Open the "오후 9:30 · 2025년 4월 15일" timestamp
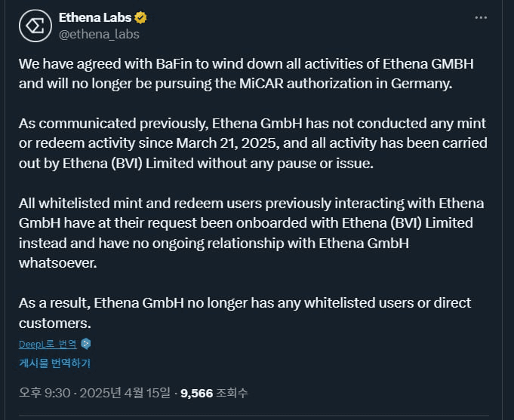The height and width of the screenshot is (420, 514). tap(96, 393)
